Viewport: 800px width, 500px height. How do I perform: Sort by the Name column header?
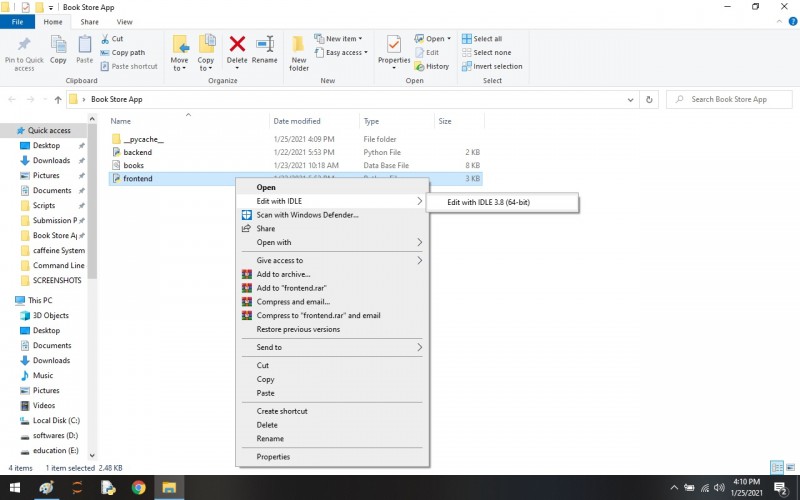point(120,121)
